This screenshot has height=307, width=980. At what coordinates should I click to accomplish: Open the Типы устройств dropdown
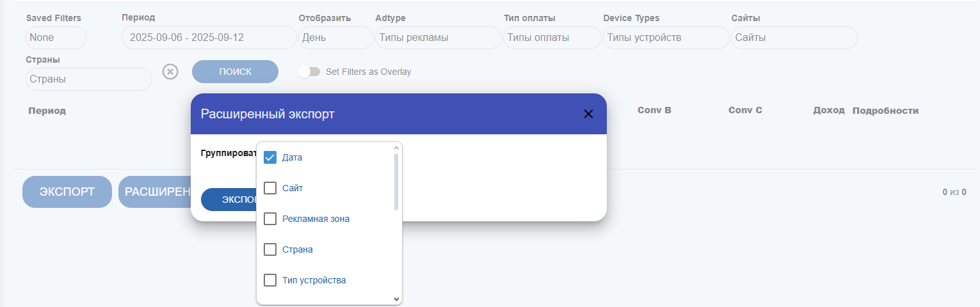click(665, 38)
